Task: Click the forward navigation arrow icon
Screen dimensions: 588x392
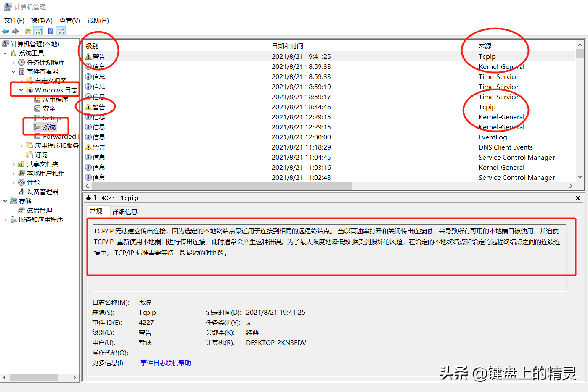Action: pyautogui.click(x=15, y=31)
